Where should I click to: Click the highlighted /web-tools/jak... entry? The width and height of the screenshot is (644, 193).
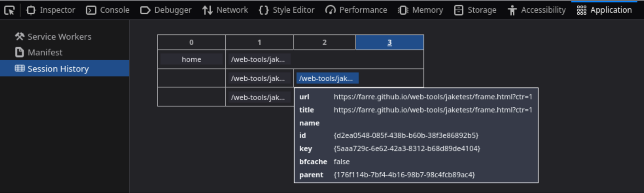pos(326,78)
